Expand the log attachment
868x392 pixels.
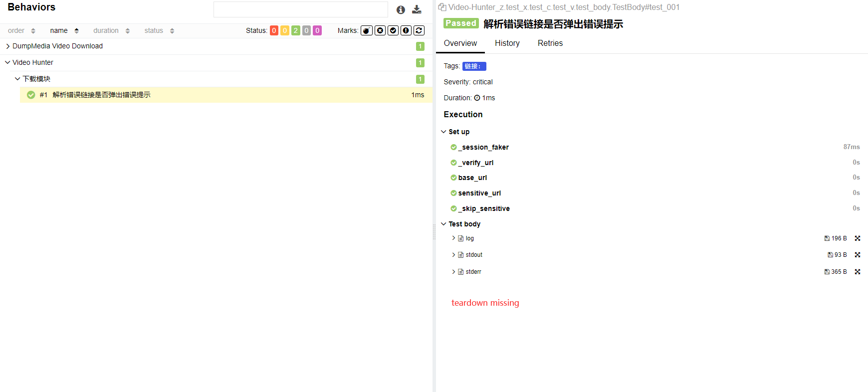tap(453, 238)
